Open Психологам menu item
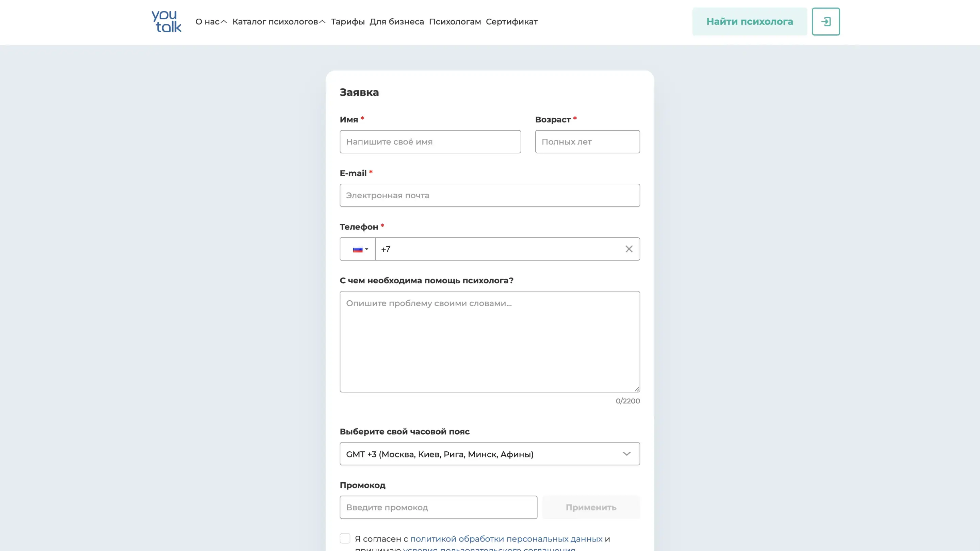980x551 pixels. coord(455,22)
